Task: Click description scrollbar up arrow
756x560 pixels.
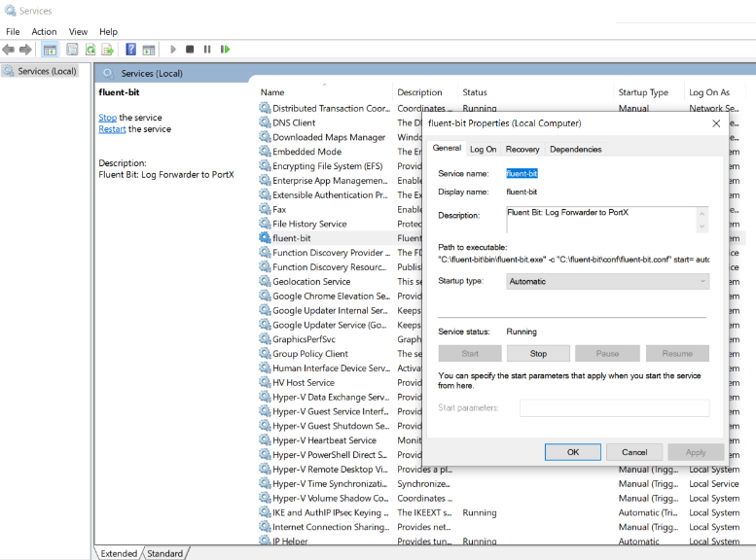Action: pyautogui.click(x=702, y=213)
